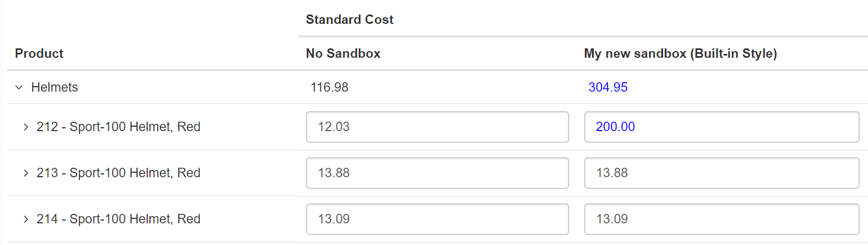Collapse the Helmets group chevron
Image resolution: width=868 pixels, height=245 pixels.
coord(19,87)
